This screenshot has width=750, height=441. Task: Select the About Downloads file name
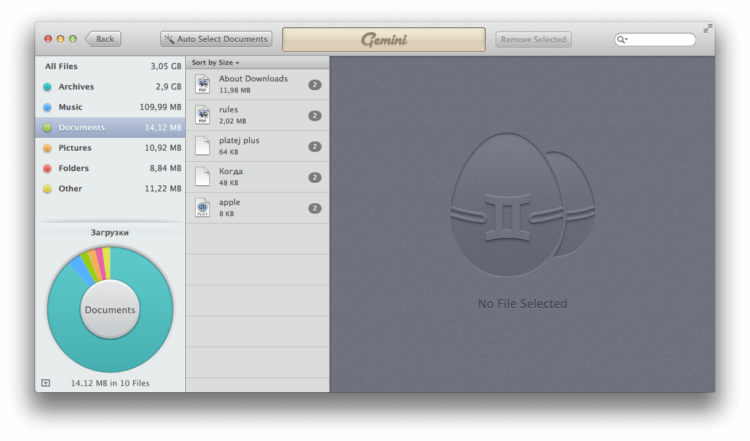254,78
